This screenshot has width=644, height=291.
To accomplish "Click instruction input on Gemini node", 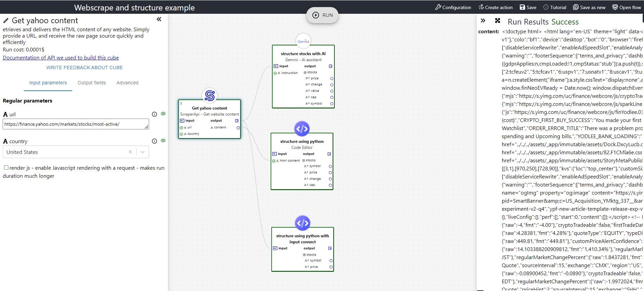I will (x=286, y=73).
